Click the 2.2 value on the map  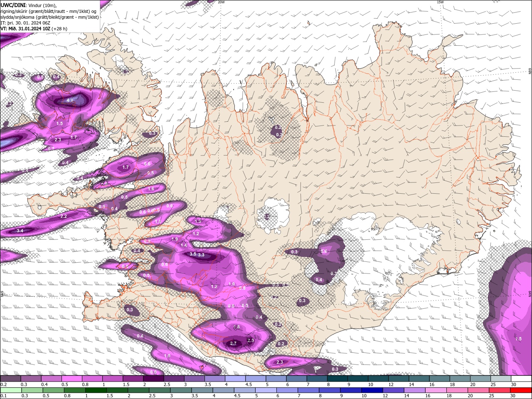[x=64, y=217]
